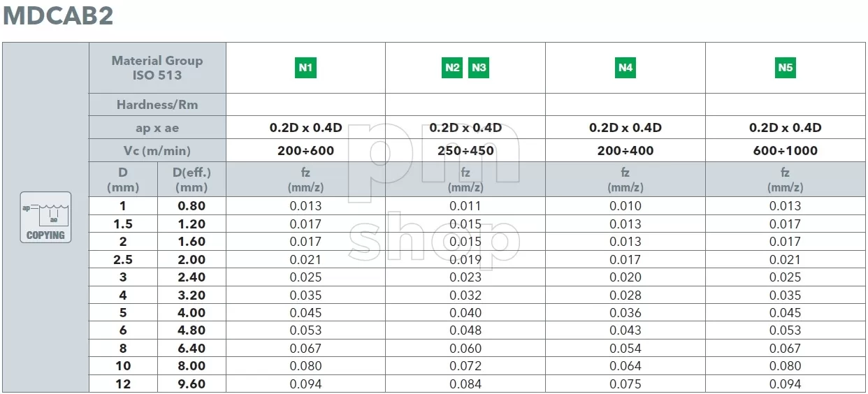Click the cutting speed value 200÷400
This screenshot has width=868, height=394.
coord(625,150)
